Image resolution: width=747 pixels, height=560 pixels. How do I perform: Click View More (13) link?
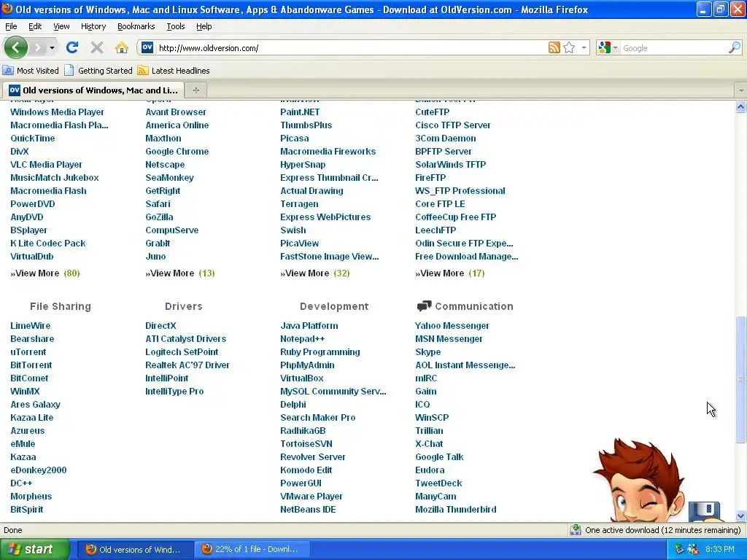[180, 273]
